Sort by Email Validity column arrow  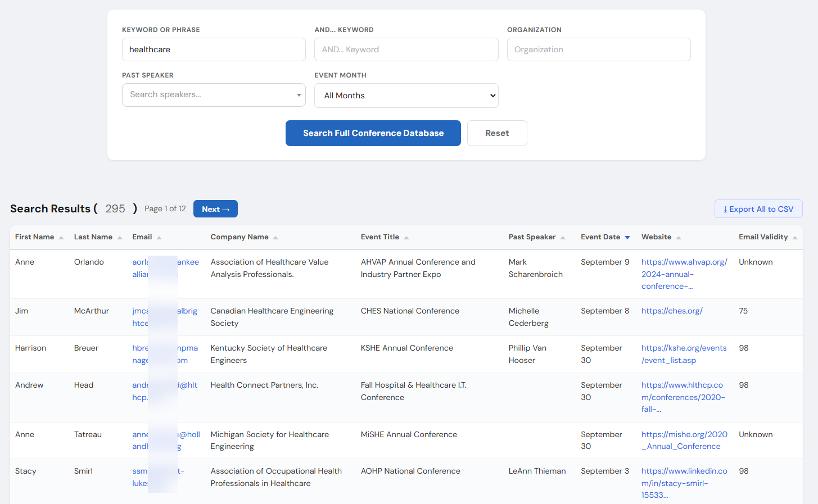click(795, 238)
